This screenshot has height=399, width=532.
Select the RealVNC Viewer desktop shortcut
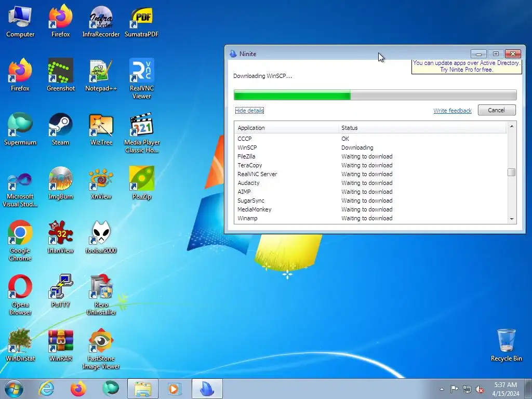(141, 79)
